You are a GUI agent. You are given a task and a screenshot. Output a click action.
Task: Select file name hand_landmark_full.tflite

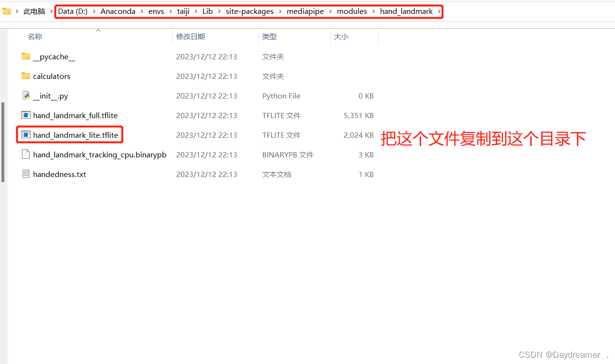pos(75,115)
